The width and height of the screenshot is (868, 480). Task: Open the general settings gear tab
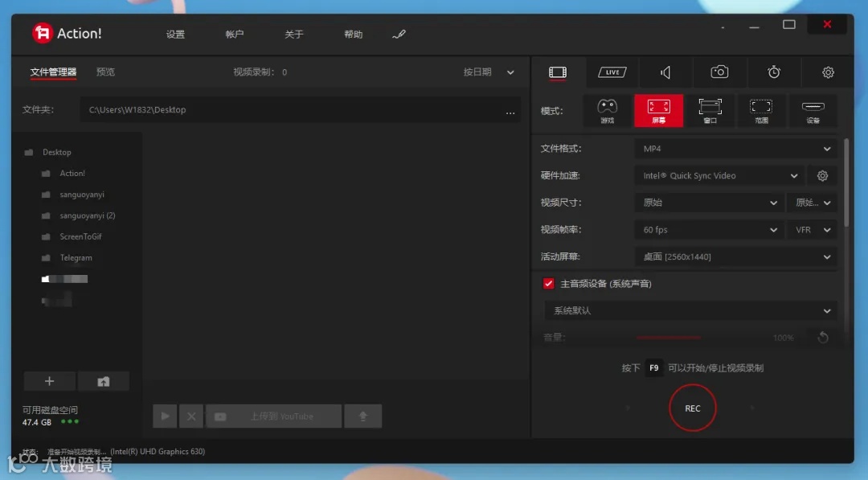pyautogui.click(x=828, y=72)
